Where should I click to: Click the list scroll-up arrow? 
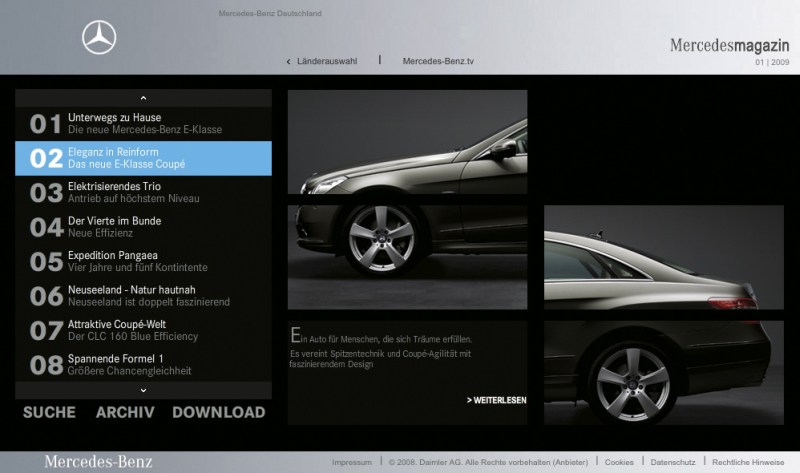[143, 98]
